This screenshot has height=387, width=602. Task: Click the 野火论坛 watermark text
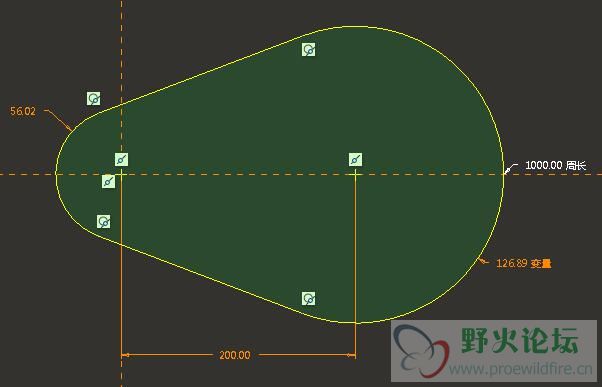tap(519, 340)
